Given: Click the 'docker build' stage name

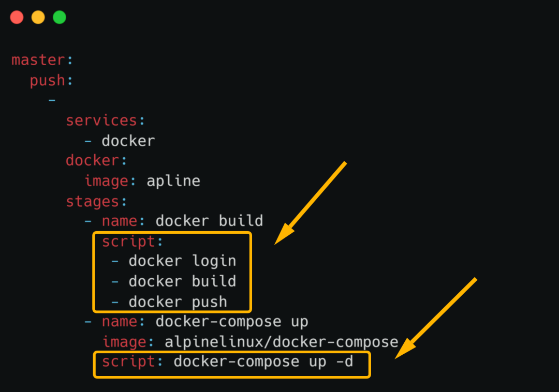Looking at the screenshot, I should tap(209, 221).
